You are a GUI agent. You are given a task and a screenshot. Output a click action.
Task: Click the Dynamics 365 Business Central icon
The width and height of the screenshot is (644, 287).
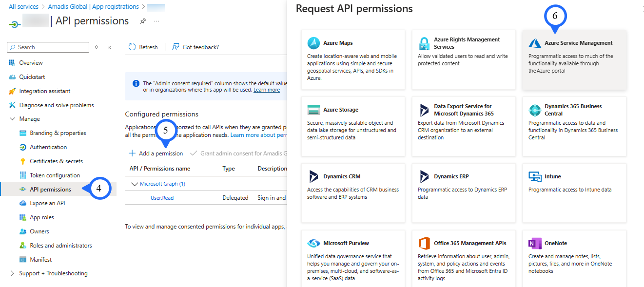(535, 110)
